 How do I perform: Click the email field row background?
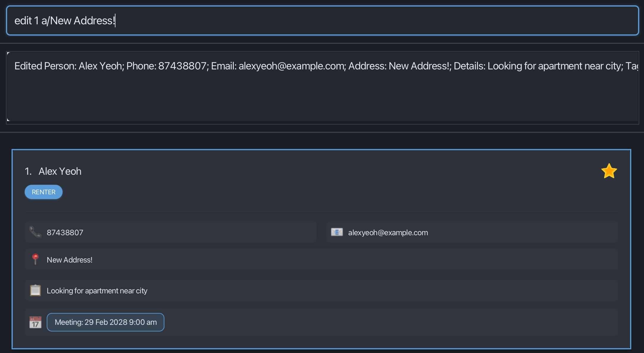coord(520,232)
